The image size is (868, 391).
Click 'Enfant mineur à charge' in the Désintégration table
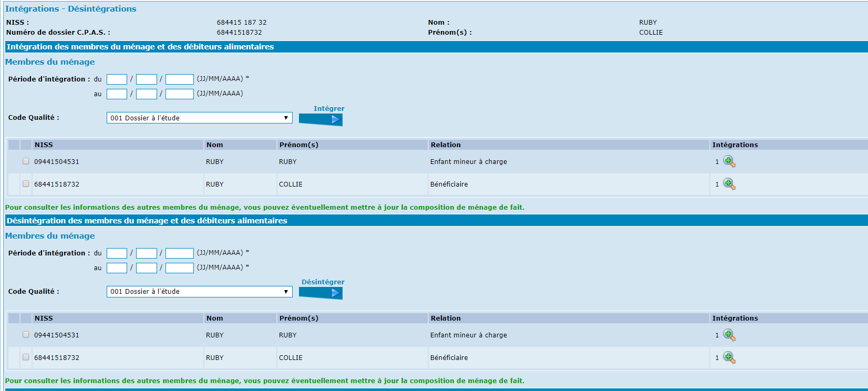click(x=469, y=335)
